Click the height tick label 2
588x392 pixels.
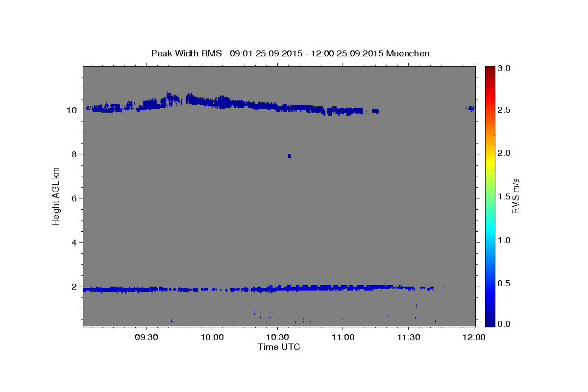75,287
